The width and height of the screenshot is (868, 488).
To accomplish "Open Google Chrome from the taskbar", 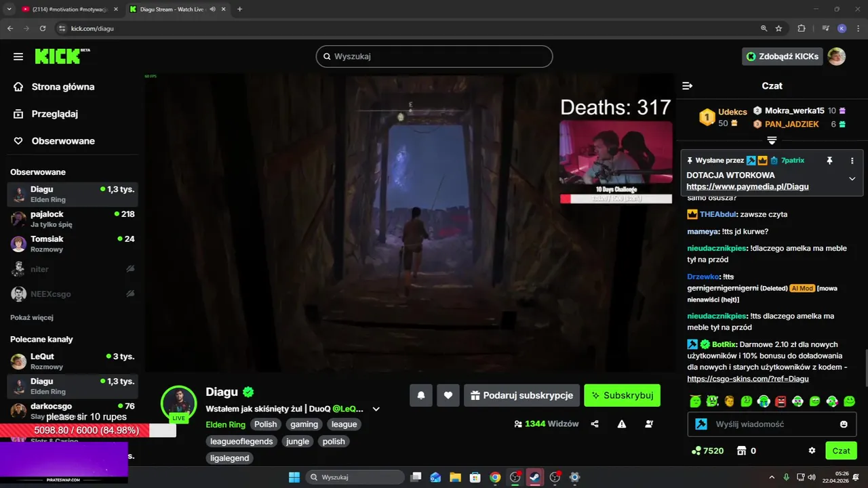I will click(x=495, y=477).
